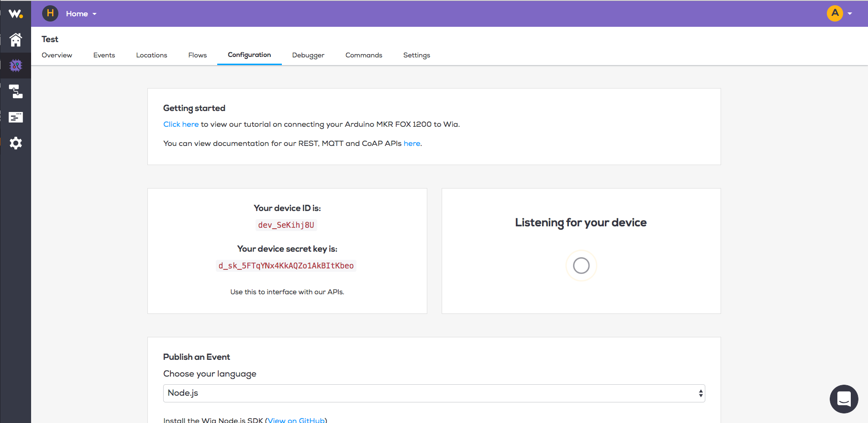The height and width of the screenshot is (423, 868).
Task: Click the device ID dev_SeKihj8U
Action: 286,225
